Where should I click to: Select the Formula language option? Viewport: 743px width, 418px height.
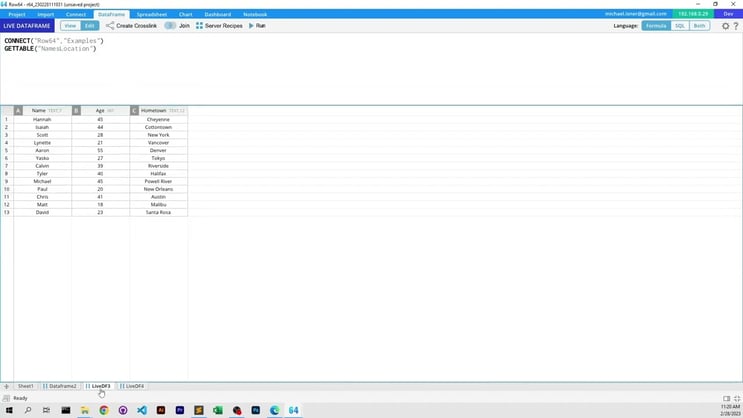tap(655, 26)
